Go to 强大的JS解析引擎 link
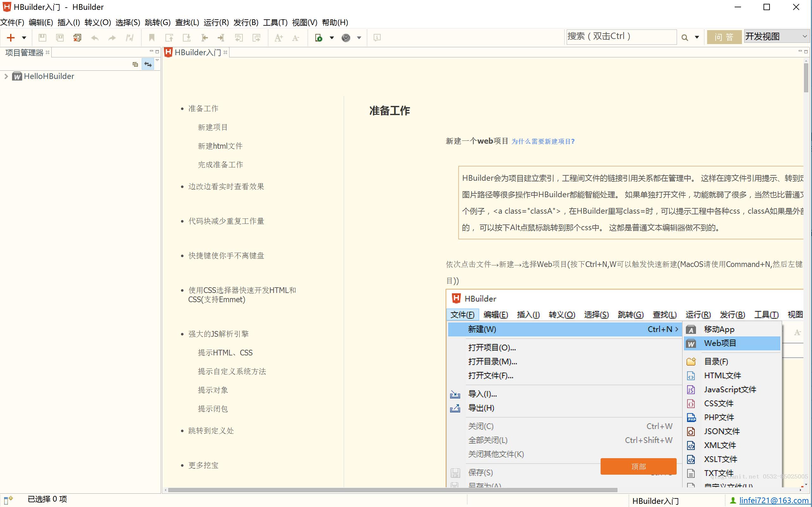Image resolution: width=812 pixels, height=507 pixels. point(218,334)
